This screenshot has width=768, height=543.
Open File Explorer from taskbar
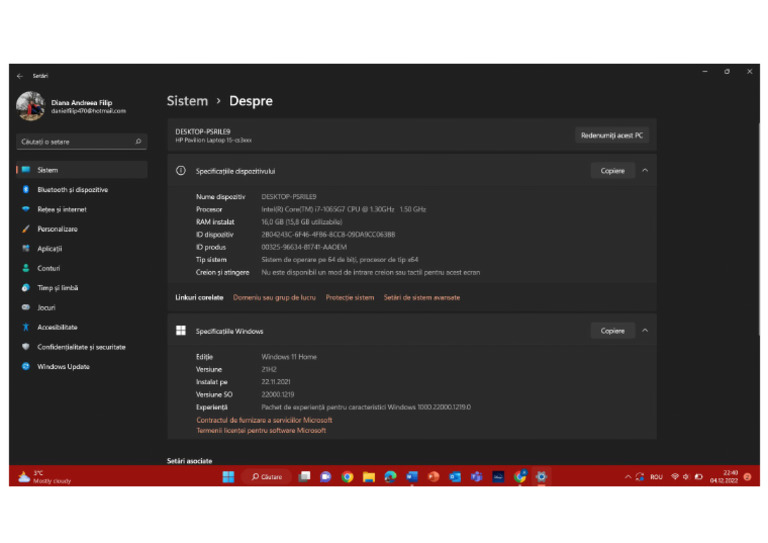click(x=368, y=477)
